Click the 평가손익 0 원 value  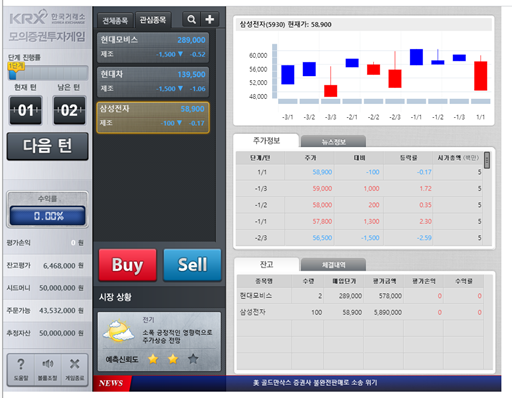tap(77, 243)
